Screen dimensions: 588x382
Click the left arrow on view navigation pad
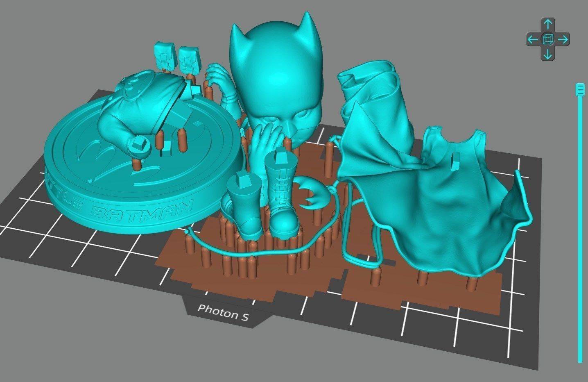[532, 40]
